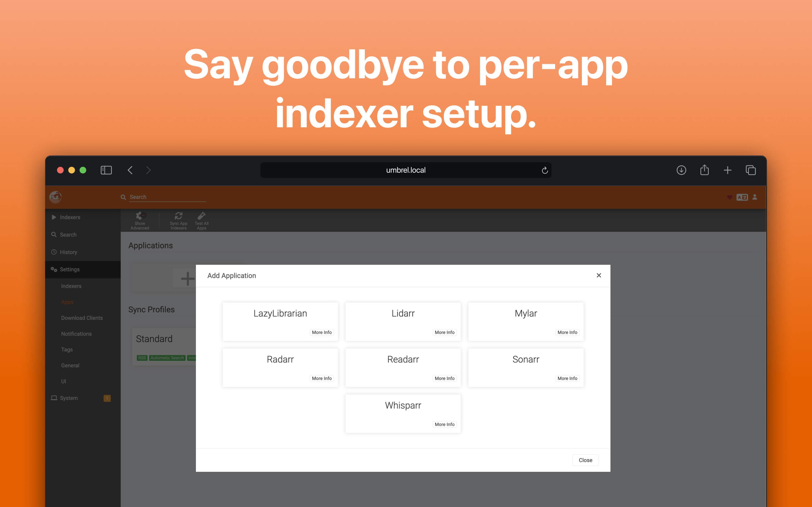Close the Add Application dialog

[599, 275]
